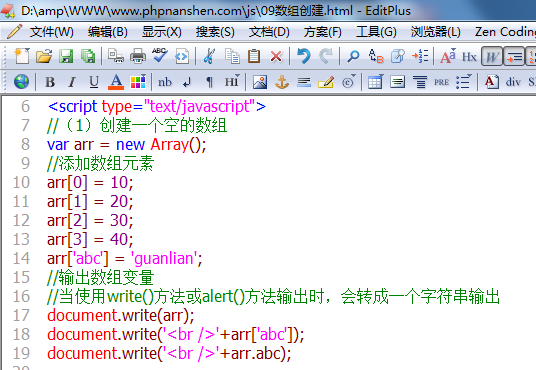Toggle the word wrap W button
The image size is (536, 370).
492,56
